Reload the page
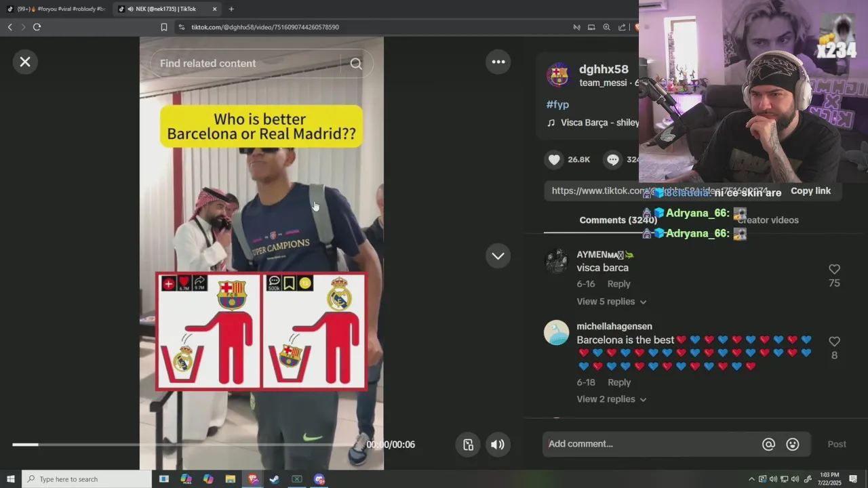Image resolution: width=868 pixels, height=488 pixels. click(37, 27)
